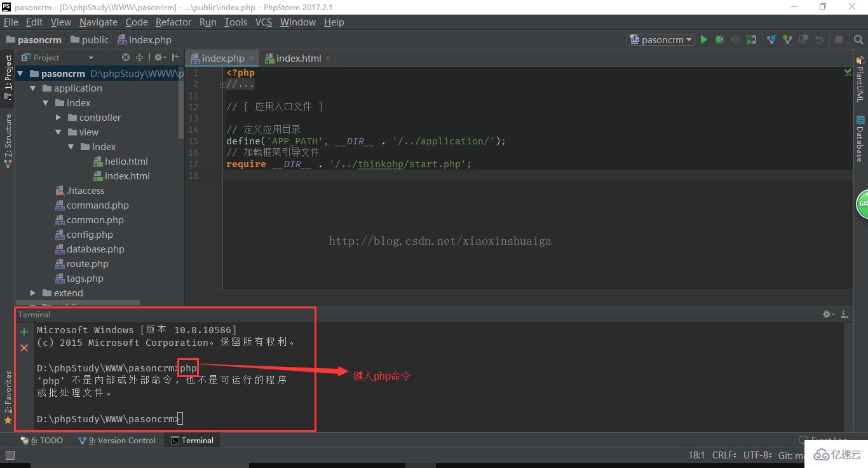Run the pasoncrm configuration with green play icon
The height and width of the screenshot is (468, 868).
(x=704, y=39)
